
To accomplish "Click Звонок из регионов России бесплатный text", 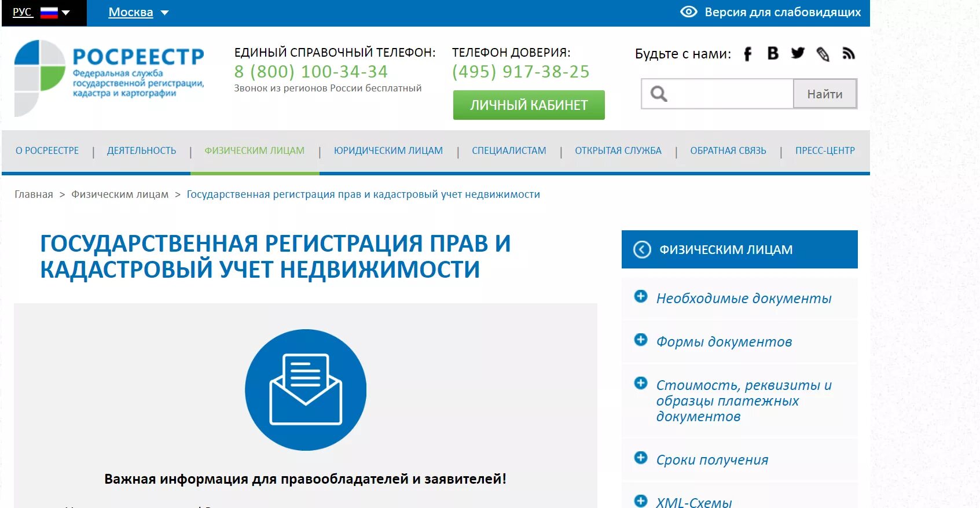I will tap(328, 88).
